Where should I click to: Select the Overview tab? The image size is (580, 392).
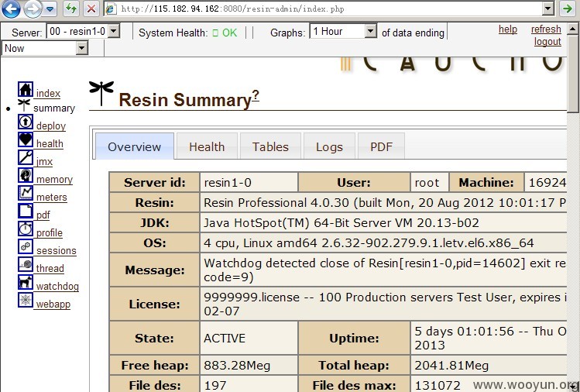tap(135, 146)
